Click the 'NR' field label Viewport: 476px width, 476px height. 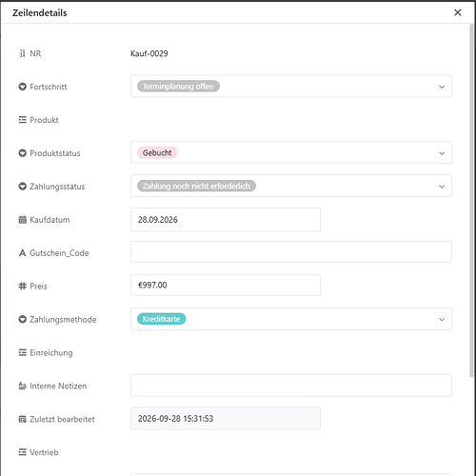(x=35, y=53)
